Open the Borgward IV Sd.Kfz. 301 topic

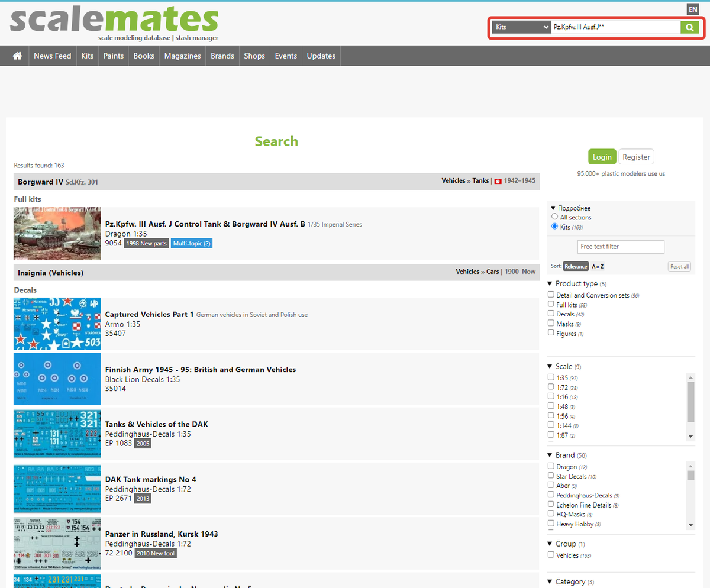[58, 182]
